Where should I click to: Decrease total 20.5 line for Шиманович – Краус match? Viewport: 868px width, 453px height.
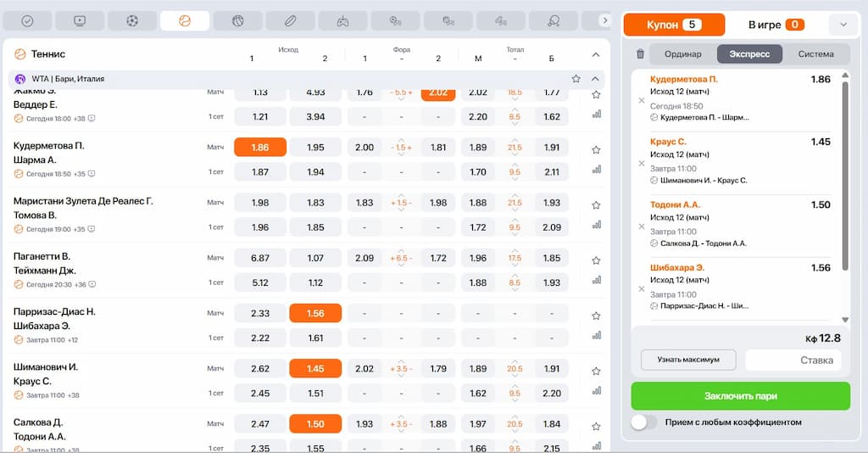point(515,377)
